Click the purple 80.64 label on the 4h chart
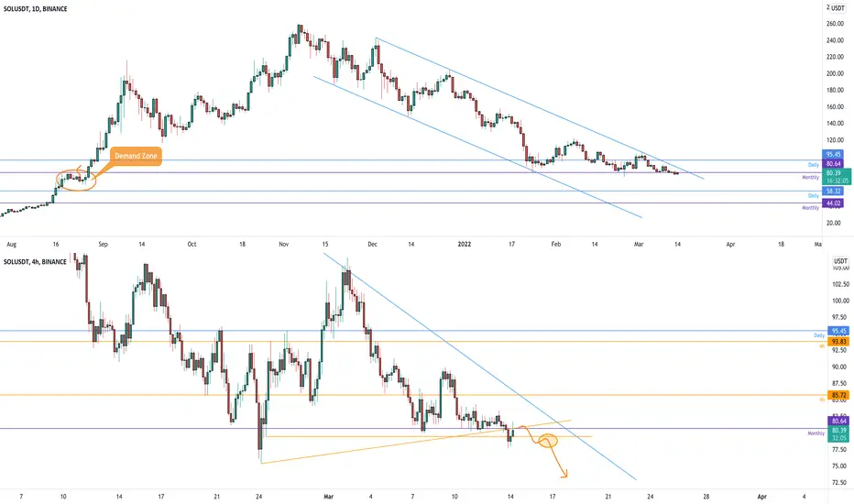Screen dimensions: 854x504 tap(839, 421)
